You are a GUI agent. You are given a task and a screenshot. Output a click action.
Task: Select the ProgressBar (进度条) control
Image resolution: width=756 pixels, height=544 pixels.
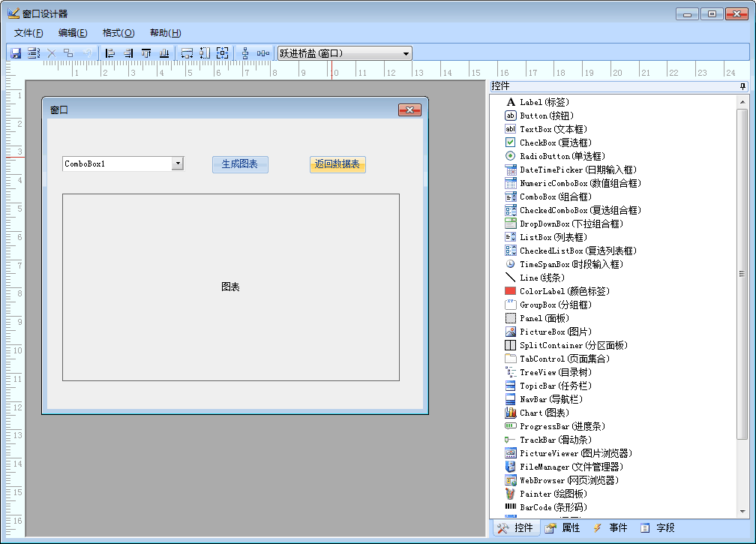555,426
